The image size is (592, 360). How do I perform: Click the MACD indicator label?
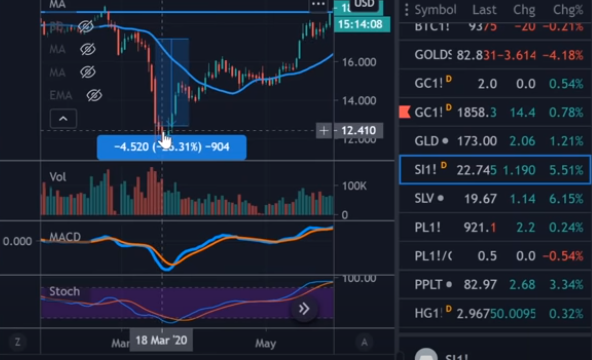click(65, 237)
